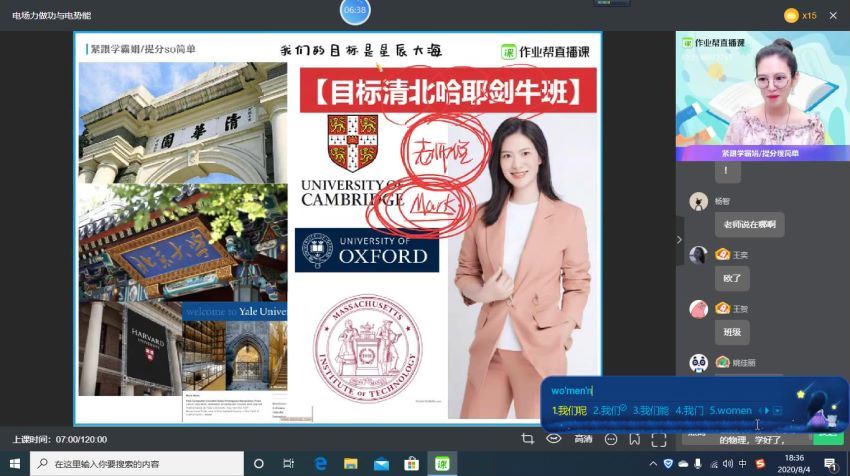Viewport: 850px width, 476px height.
Task: Click the cloud sync tray icon
Action: click(683, 464)
